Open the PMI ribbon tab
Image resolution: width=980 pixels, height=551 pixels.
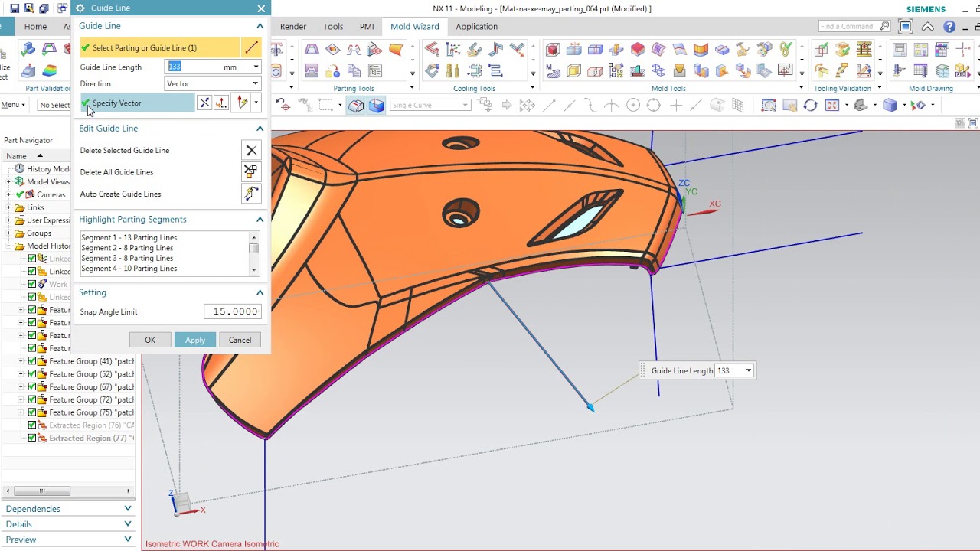(367, 26)
